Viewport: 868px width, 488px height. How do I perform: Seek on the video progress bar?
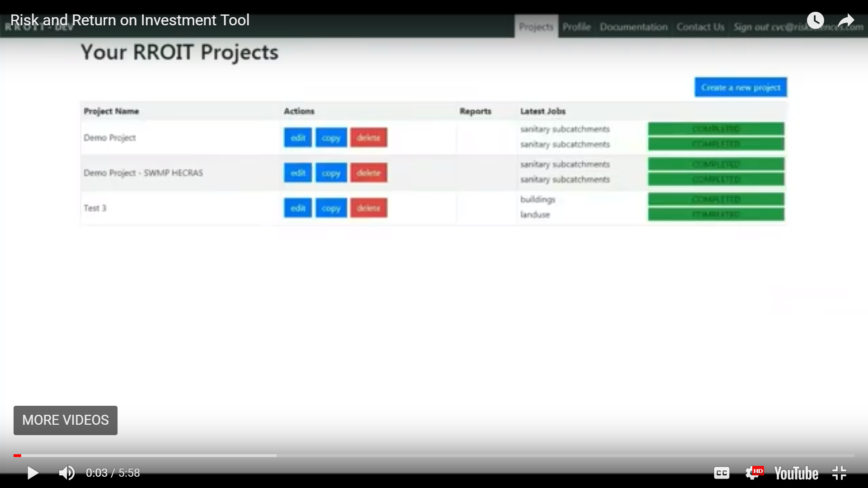[x=434, y=455]
